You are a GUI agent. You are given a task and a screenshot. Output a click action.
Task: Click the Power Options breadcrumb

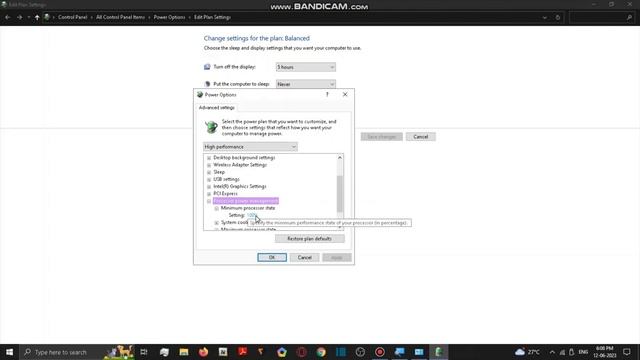pyautogui.click(x=169, y=17)
